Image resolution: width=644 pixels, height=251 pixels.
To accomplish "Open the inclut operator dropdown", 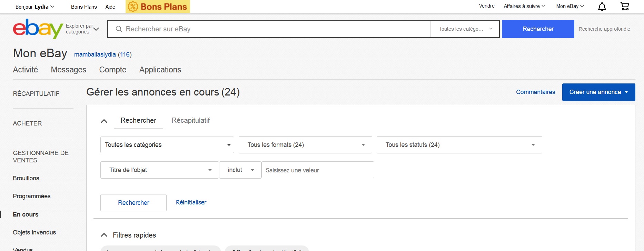I will point(240,170).
